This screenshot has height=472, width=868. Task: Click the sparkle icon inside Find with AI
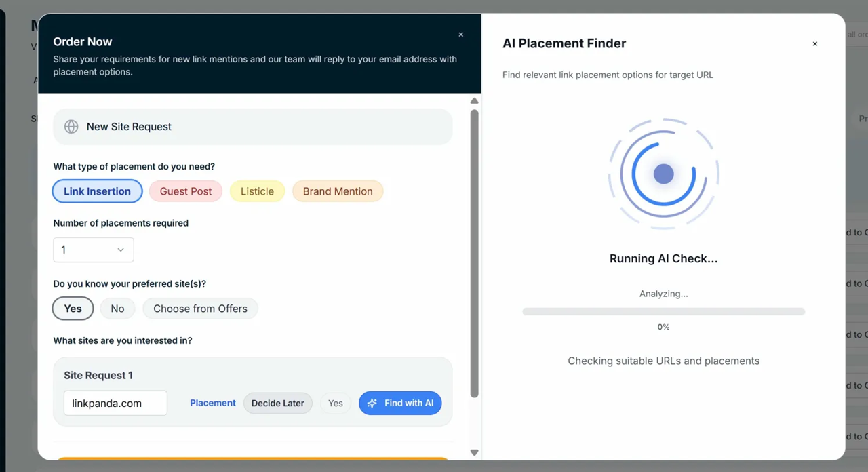(372, 403)
